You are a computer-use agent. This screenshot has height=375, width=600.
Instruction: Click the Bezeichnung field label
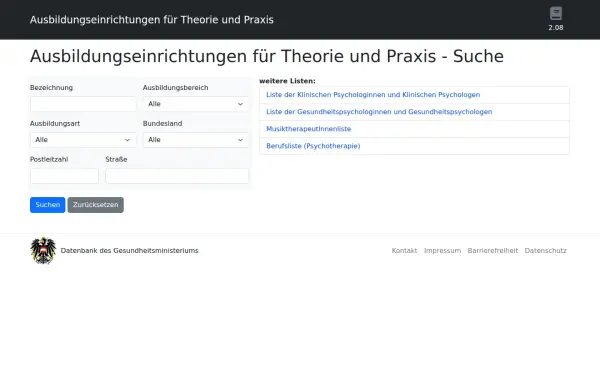[x=51, y=88]
